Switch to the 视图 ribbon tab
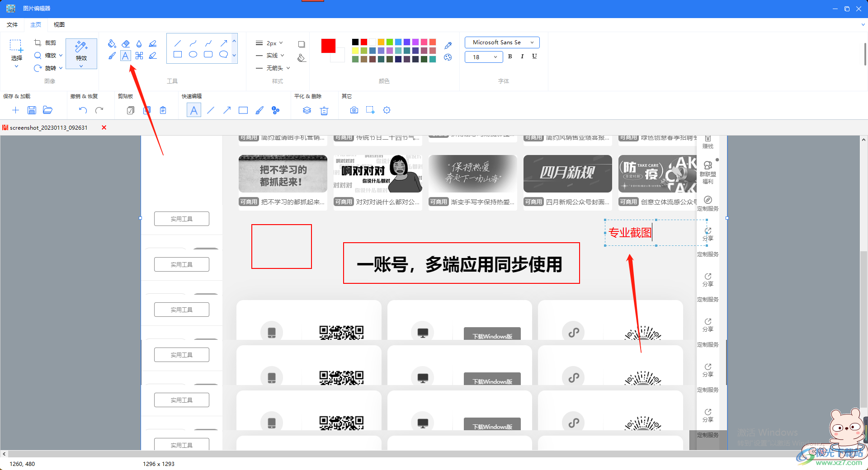868x470 pixels. pos(59,25)
